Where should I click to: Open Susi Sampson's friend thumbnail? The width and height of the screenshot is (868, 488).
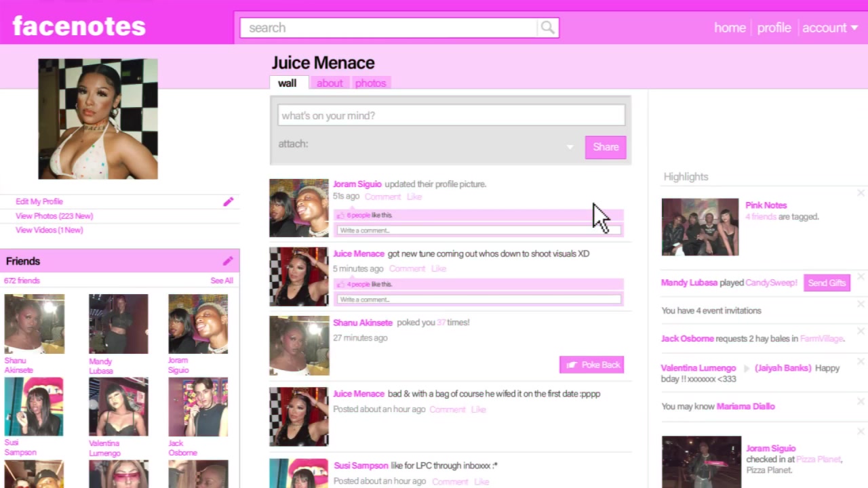coord(34,407)
